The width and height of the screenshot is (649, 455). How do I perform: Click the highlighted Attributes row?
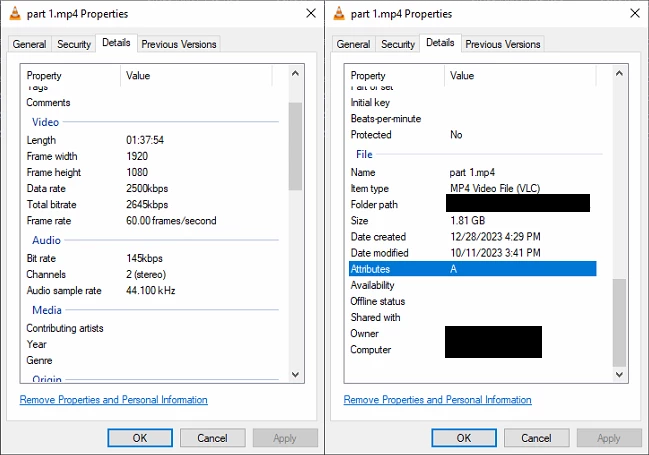473,269
